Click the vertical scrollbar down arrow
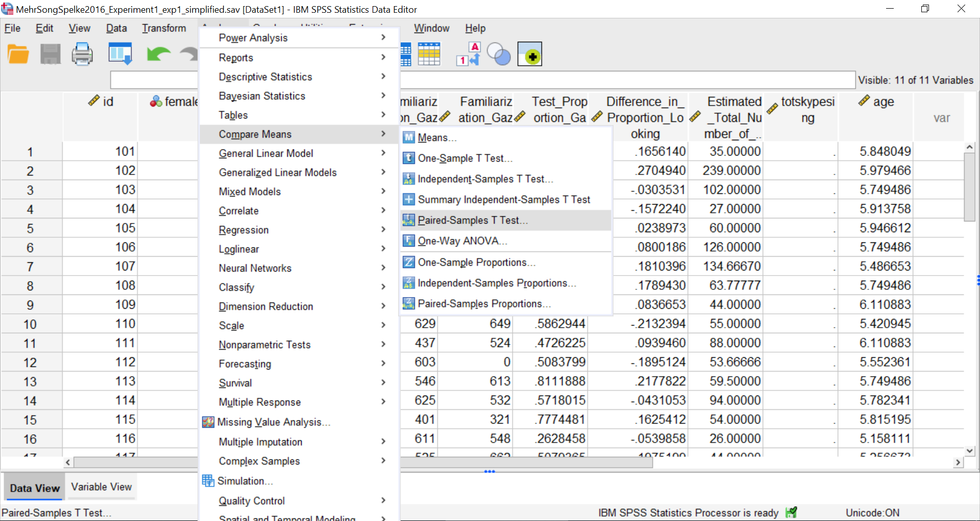Image resolution: width=980 pixels, height=521 pixels. click(x=970, y=451)
